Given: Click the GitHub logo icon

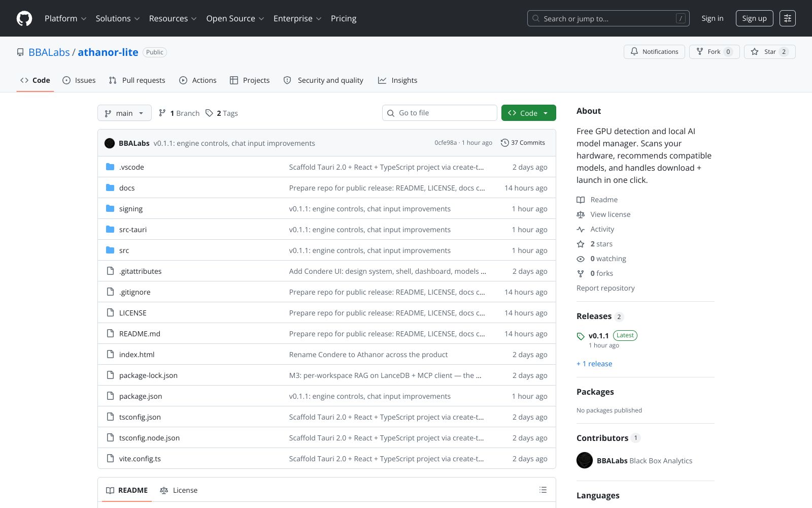Looking at the screenshot, I should click(24, 18).
